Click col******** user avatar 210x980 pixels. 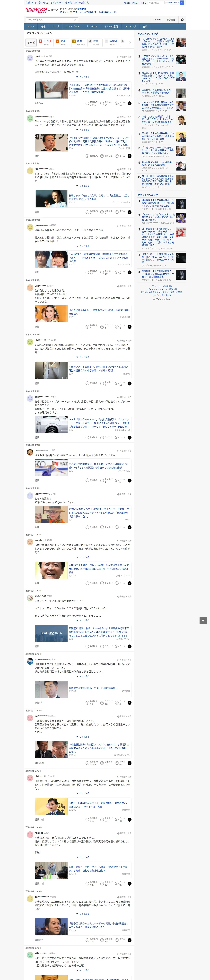coord(30,452)
